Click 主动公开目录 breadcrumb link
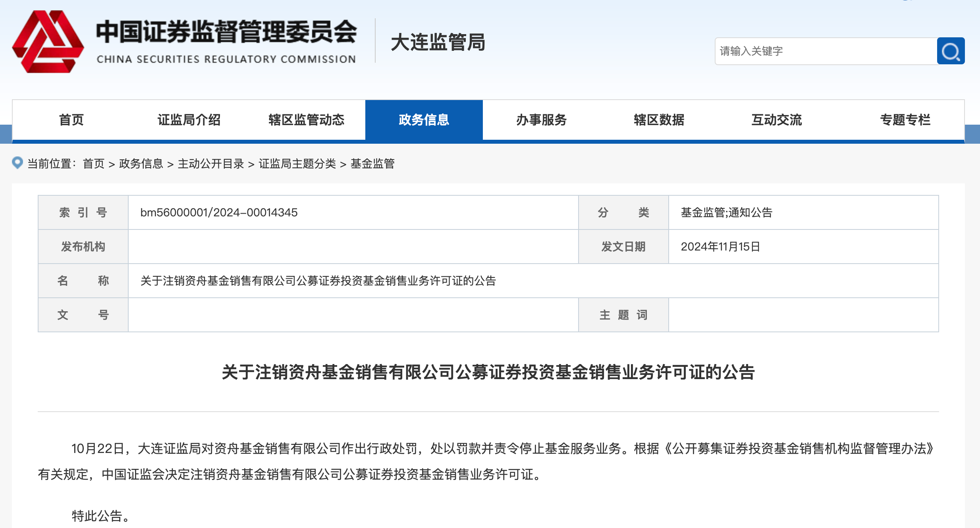Screen dimensions: 980x528 point(211,164)
